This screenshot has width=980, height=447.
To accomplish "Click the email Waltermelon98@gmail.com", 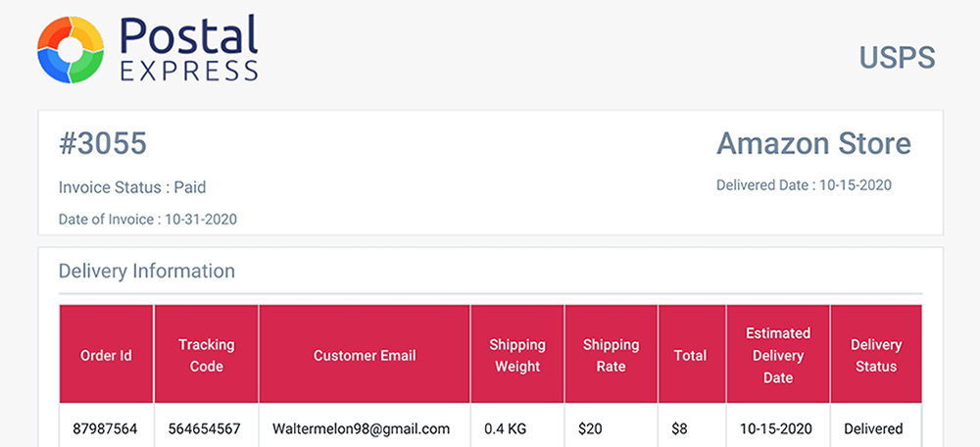I will pos(362,429).
